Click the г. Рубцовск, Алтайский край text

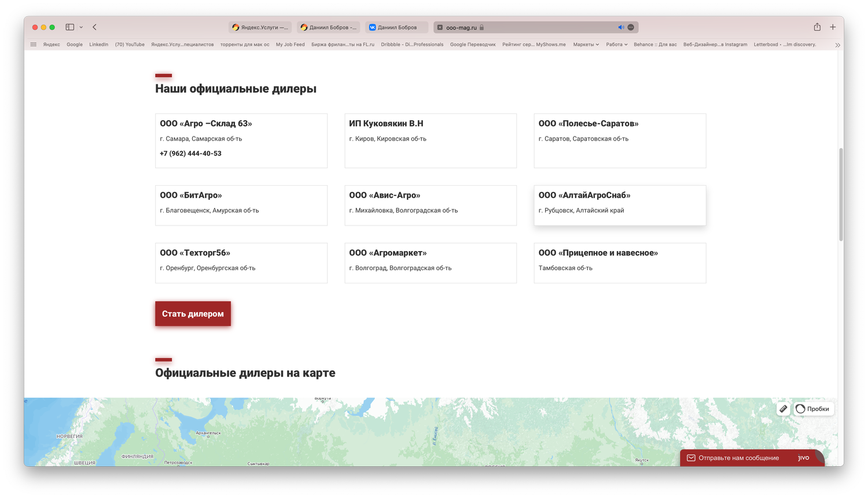click(581, 211)
